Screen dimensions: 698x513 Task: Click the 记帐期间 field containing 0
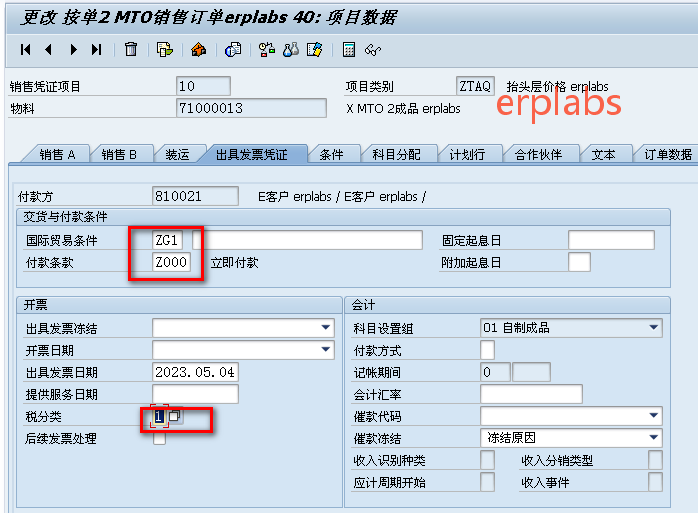[x=495, y=372]
